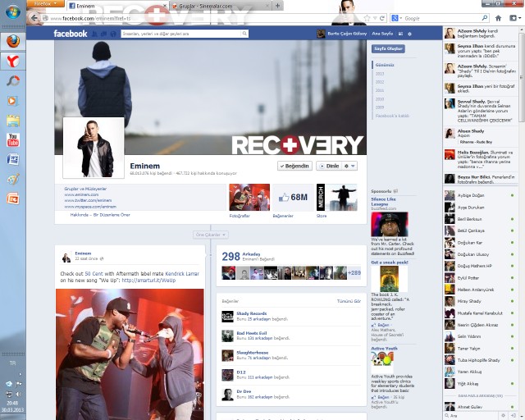Viewport: 525px width, 420px height.
Task: Open the 68M Likes tile
Action: point(292,197)
